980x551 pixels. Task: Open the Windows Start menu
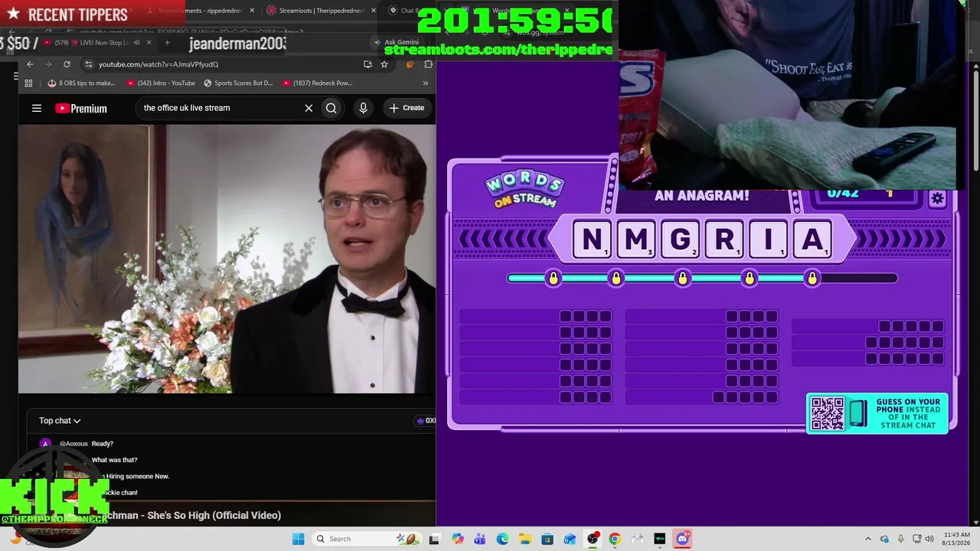pyautogui.click(x=298, y=539)
